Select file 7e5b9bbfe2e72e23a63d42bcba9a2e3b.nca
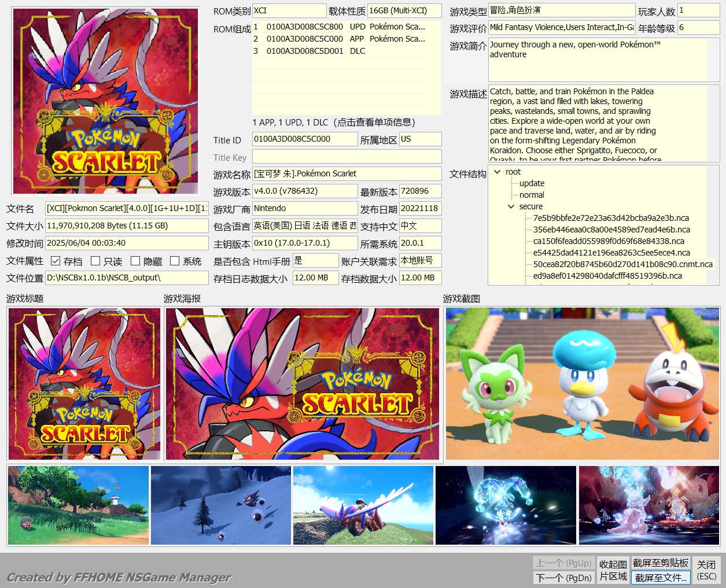The height and width of the screenshot is (588, 726). tap(611, 218)
